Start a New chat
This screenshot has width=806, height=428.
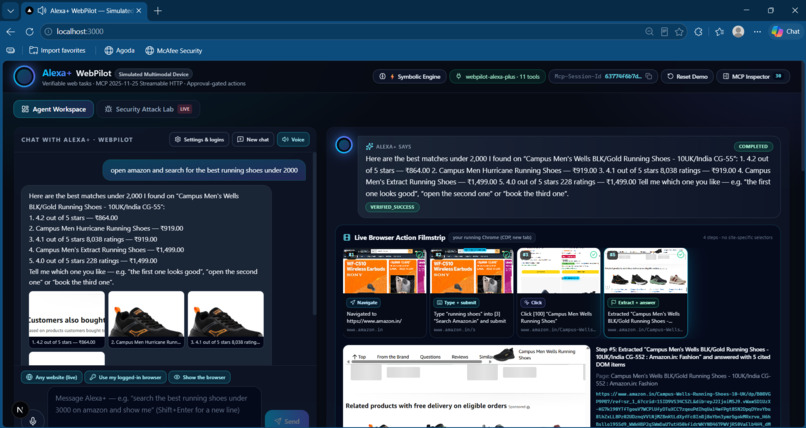(253, 139)
